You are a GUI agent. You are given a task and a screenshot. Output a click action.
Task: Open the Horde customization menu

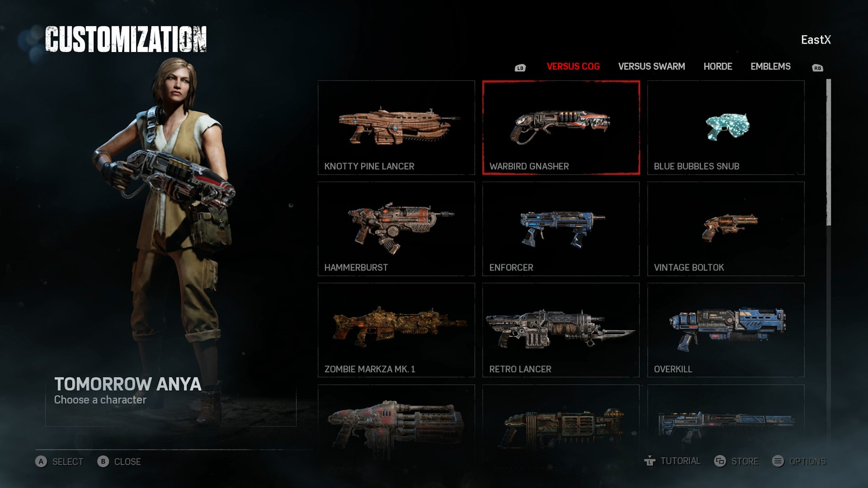(x=718, y=66)
